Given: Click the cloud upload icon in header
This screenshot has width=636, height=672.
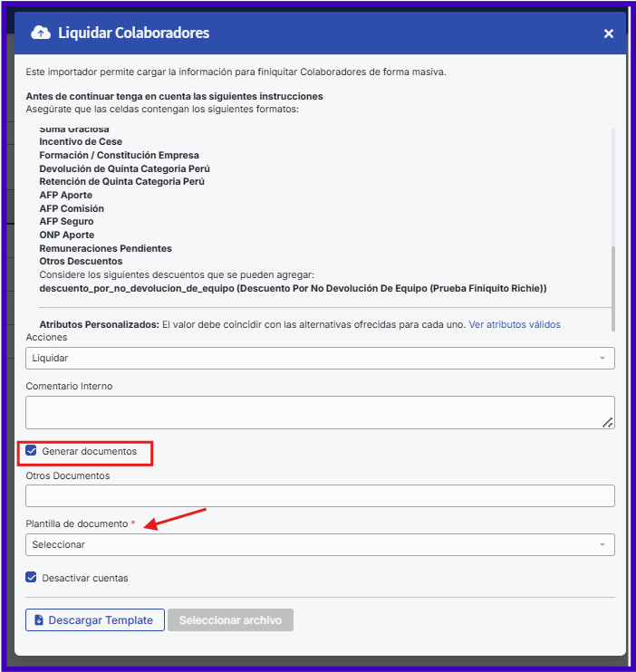Looking at the screenshot, I should tap(41, 33).
